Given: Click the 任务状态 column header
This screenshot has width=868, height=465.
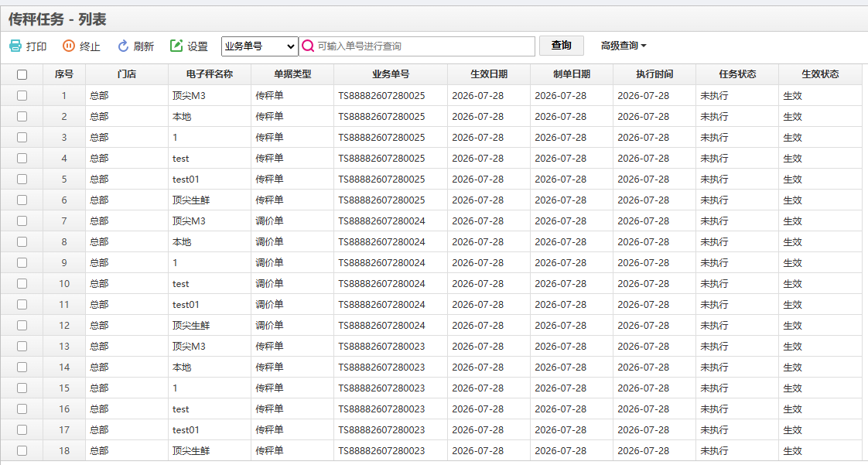Looking at the screenshot, I should [737, 74].
